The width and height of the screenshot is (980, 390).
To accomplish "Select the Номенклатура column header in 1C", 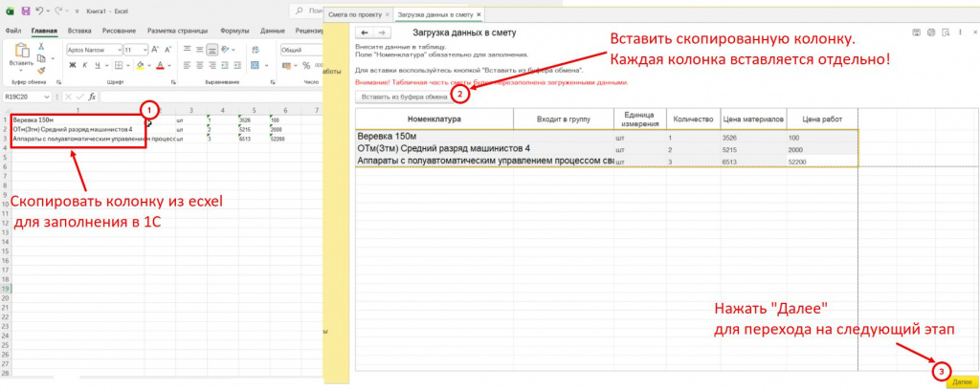I will (x=434, y=119).
